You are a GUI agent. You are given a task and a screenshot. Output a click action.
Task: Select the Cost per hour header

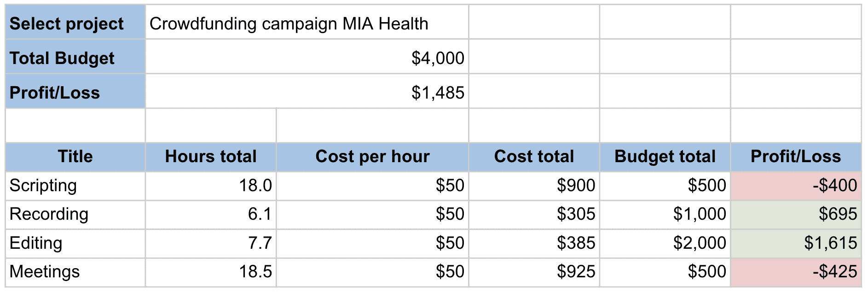[372, 157]
